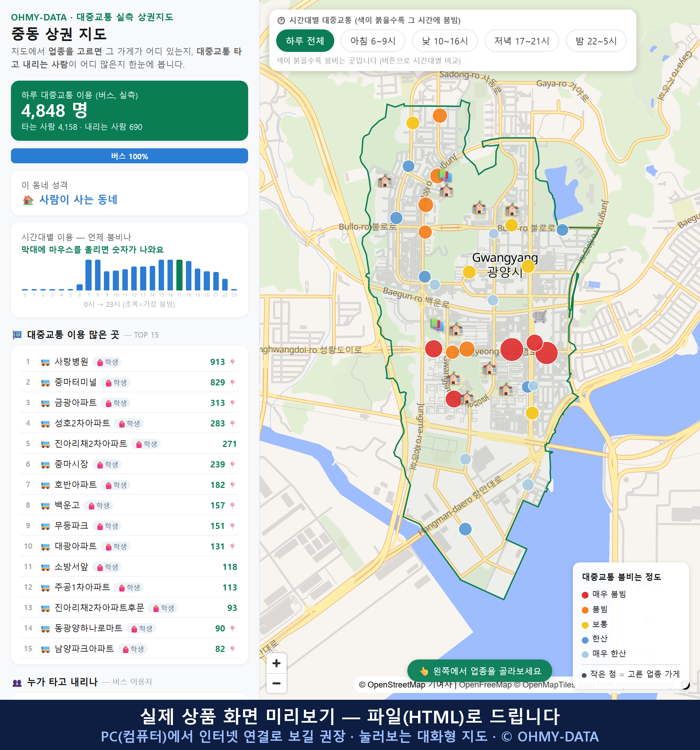The width and height of the screenshot is (700, 750).
Task: Click the map pin icon for 동광양하나로마트
Action: coord(232,628)
